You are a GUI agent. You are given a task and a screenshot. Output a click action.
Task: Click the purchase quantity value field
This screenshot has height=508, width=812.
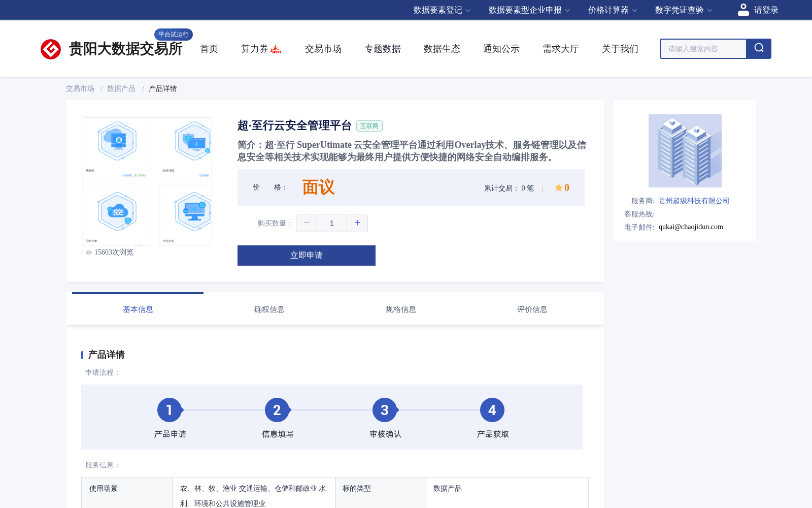point(332,223)
